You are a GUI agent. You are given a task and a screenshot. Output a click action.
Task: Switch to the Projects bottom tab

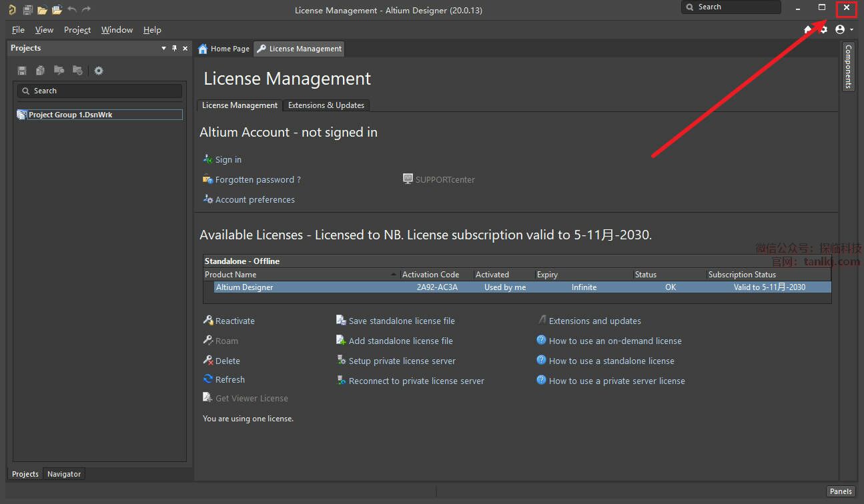pyautogui.click(x=25, y=474)
